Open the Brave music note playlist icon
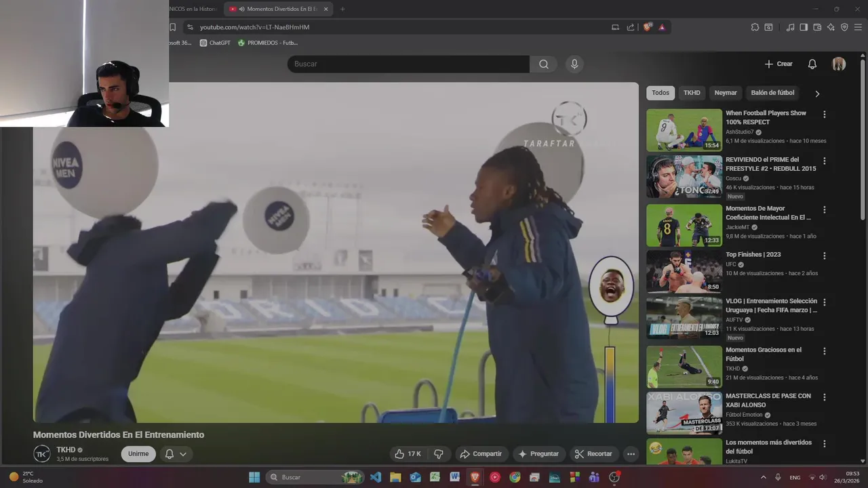 coord(791,27)
